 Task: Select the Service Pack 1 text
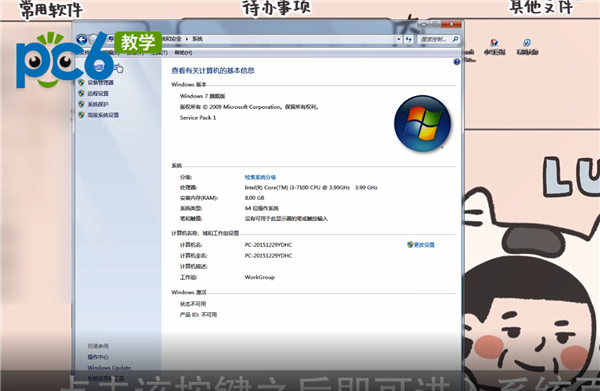pyautogui.click(x=198, y=117)
